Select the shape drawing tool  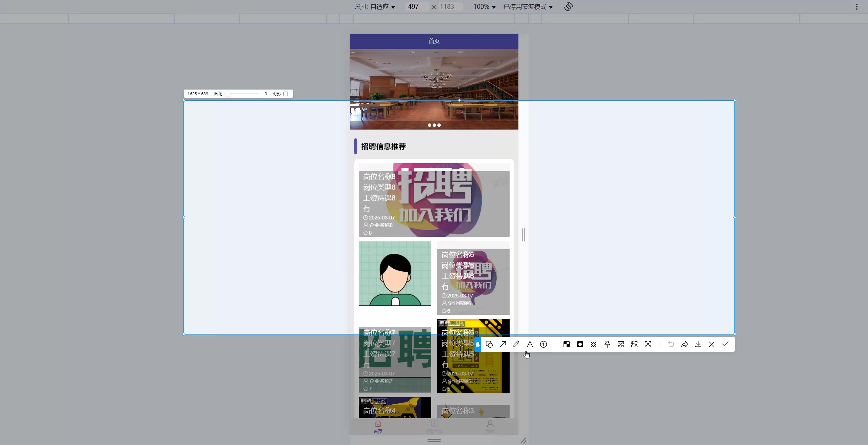coord(489,344)
